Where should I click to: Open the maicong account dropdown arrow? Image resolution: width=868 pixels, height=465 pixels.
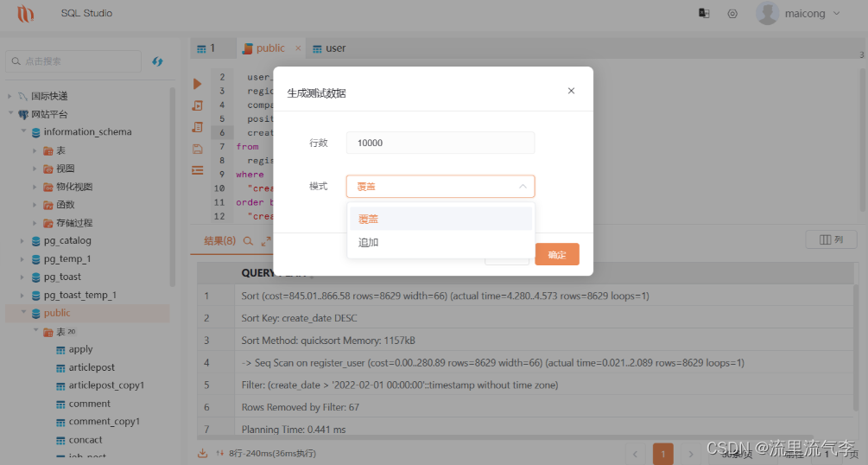pos(836,13)
